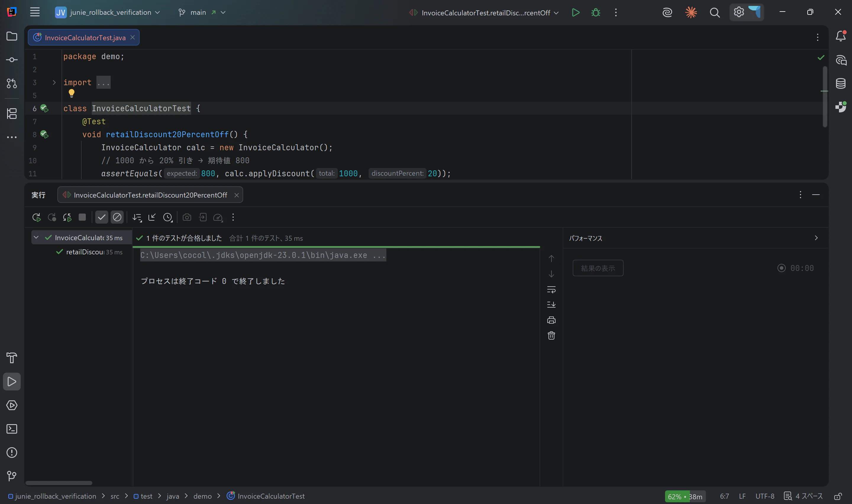Open more actions in title bar toolbar
Screen dimensions: 852x504
616,12
